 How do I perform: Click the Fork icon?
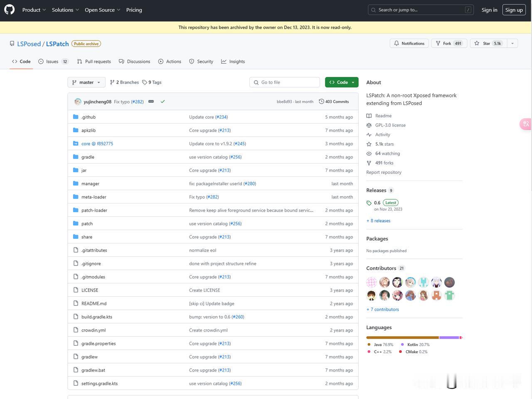(438, 43)
